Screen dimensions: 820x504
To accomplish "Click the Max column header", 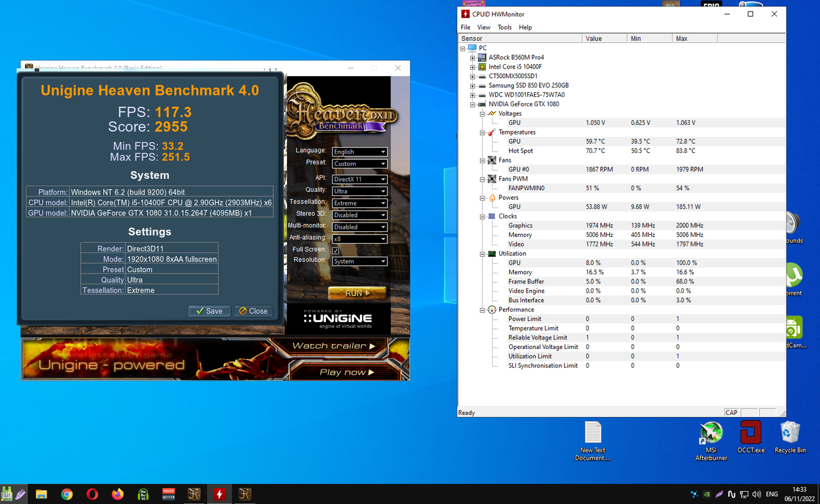I will (x=694, y=38).
